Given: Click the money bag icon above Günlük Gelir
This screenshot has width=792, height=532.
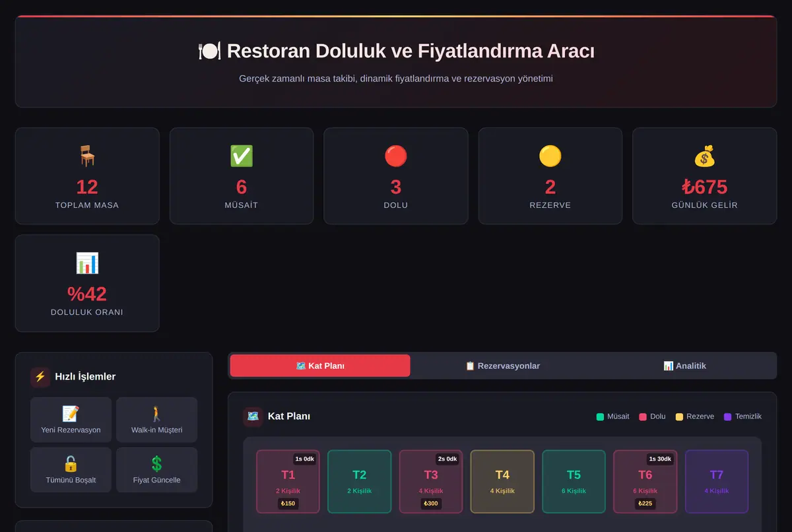Looking at the screenshot, I should click(x=704, y=156).
